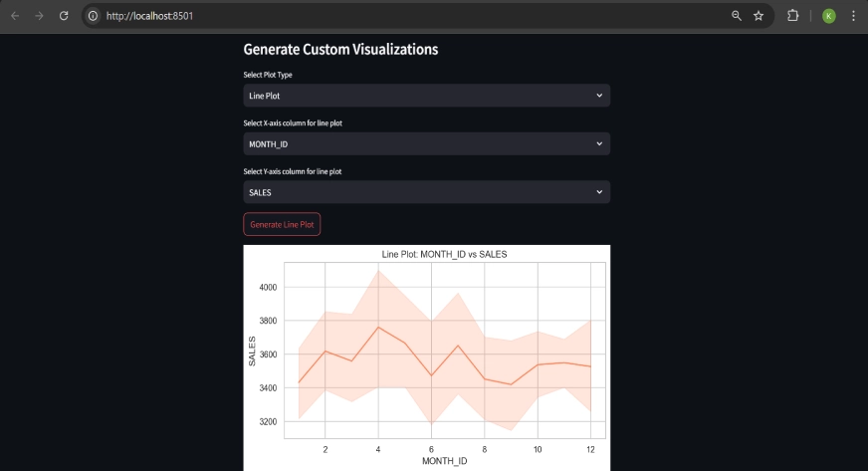Click the chevron arrow on Line Plot selector
This screenshot has height=471, width=868.
pyautogui.click(x=599, y=96)
